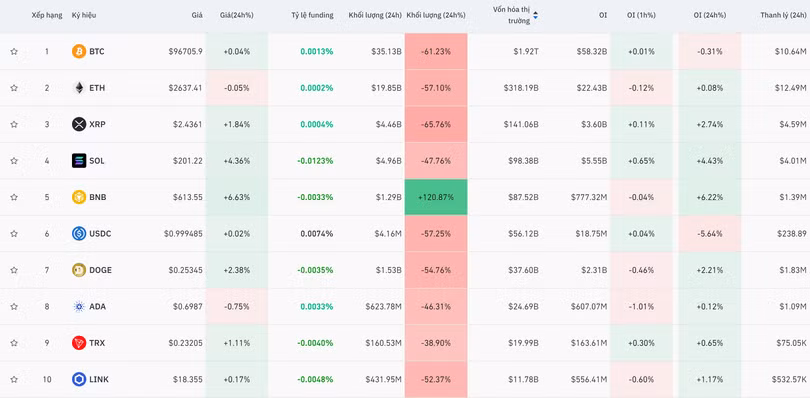Sort by Ký hiệu column header

pos(84,16)
